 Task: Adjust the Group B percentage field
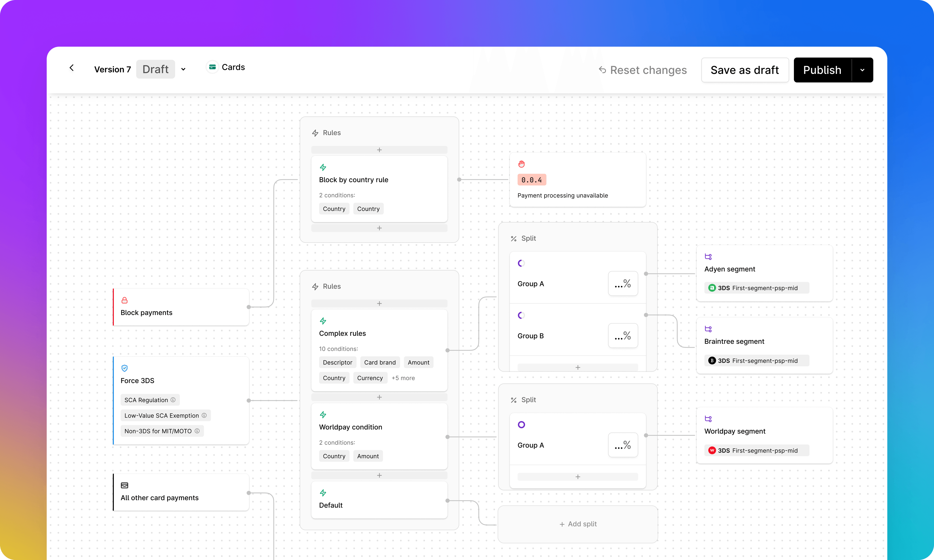point(622,335)
